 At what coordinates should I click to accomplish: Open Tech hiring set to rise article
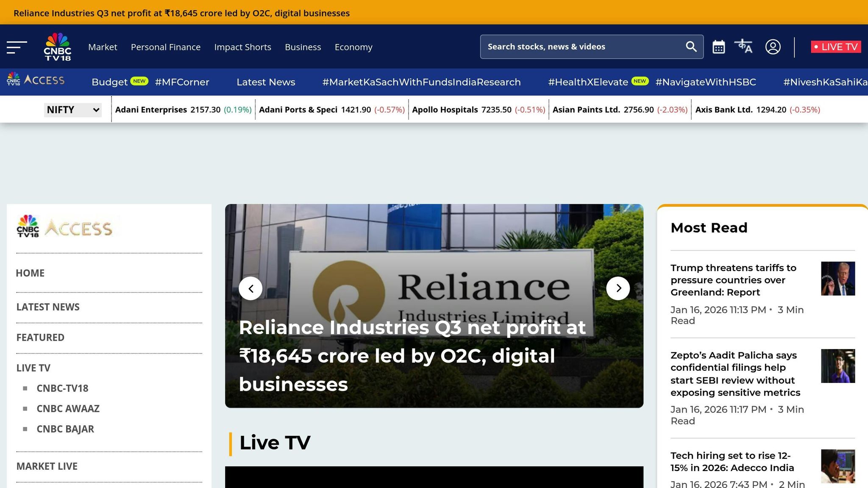732,462
